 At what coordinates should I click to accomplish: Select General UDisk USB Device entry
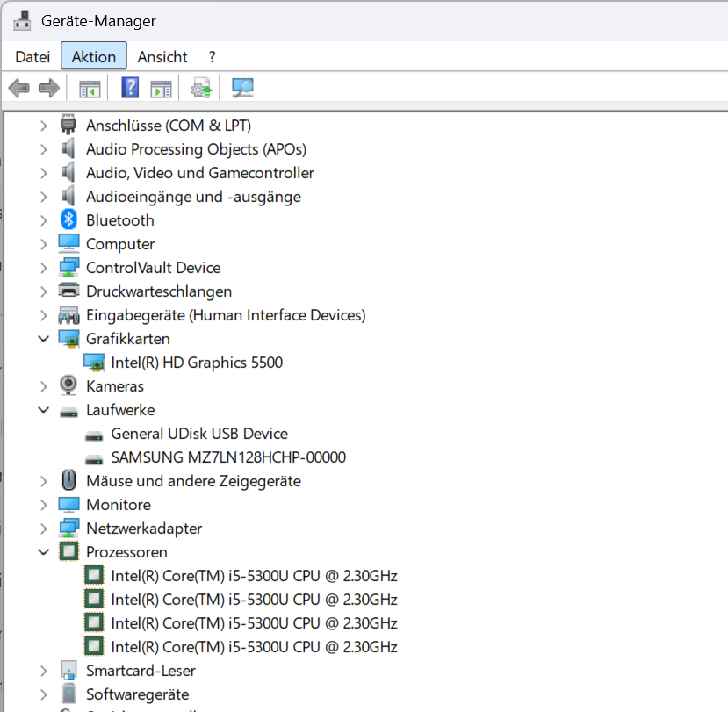[x=199, y=434]
